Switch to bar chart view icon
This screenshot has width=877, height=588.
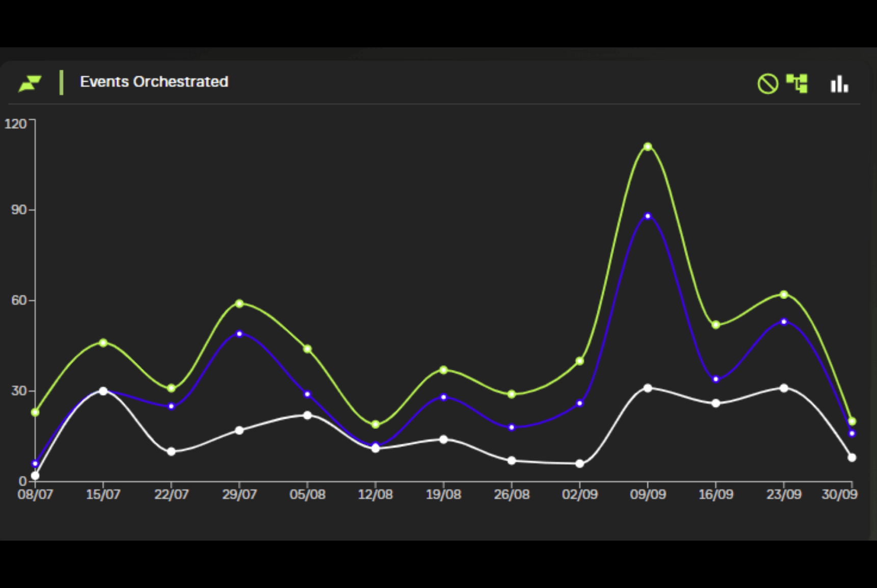839,84
